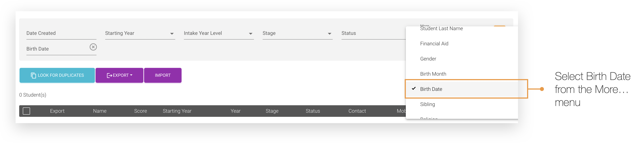Select Student Last Name from More menu

(x=441, y=29)
